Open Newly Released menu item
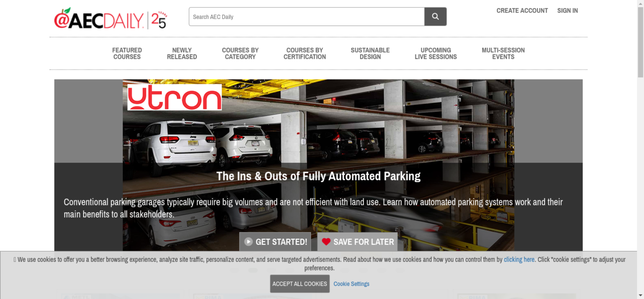This screenshot has width=644, height=299. 182,53
